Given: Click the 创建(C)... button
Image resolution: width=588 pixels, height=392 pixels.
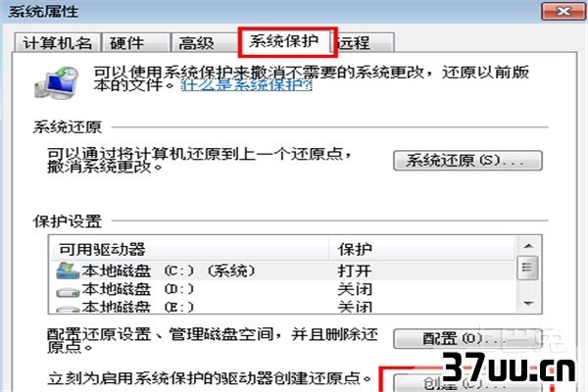Looking at the screenshot, I should (x=467, y=383).
